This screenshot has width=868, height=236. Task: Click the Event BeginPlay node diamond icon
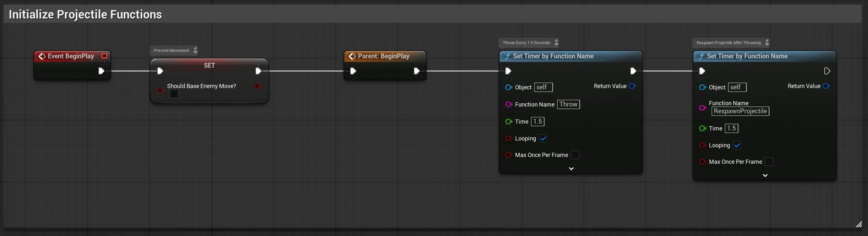[x=42, y=56]
